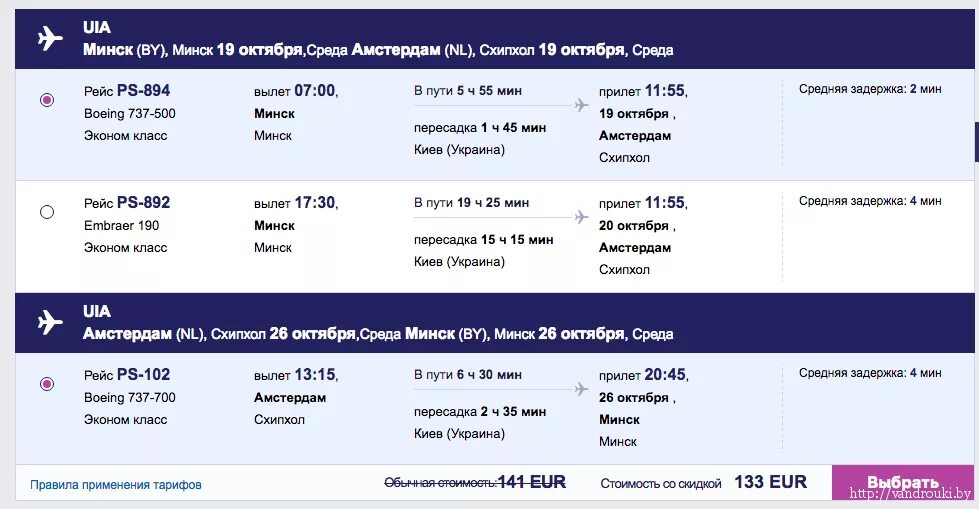The width and height of the screenshot is (979, 509).
Task: Click flight number PS-894
Action: [x=143, y=91]
